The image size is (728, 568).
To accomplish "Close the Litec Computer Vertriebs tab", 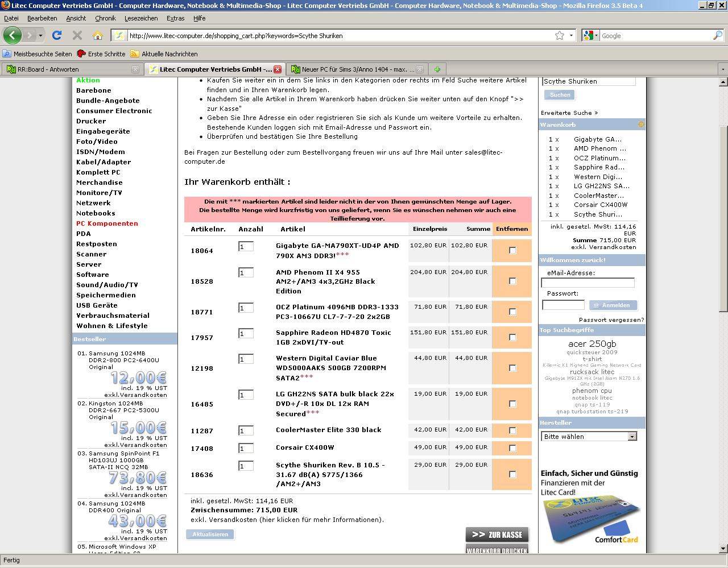I will tap(278, 69).
